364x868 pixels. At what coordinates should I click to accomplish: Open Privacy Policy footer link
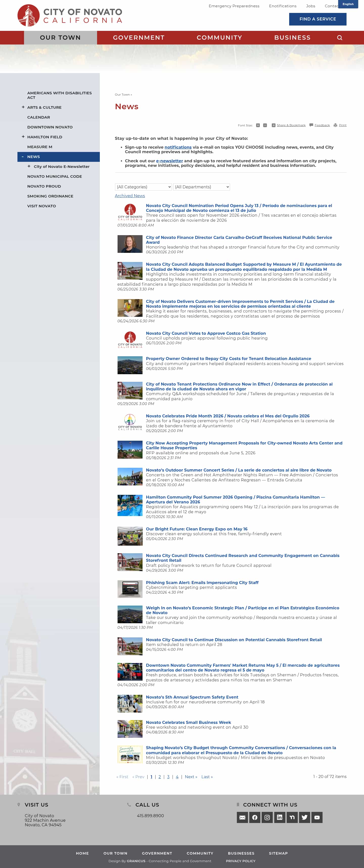240,861
